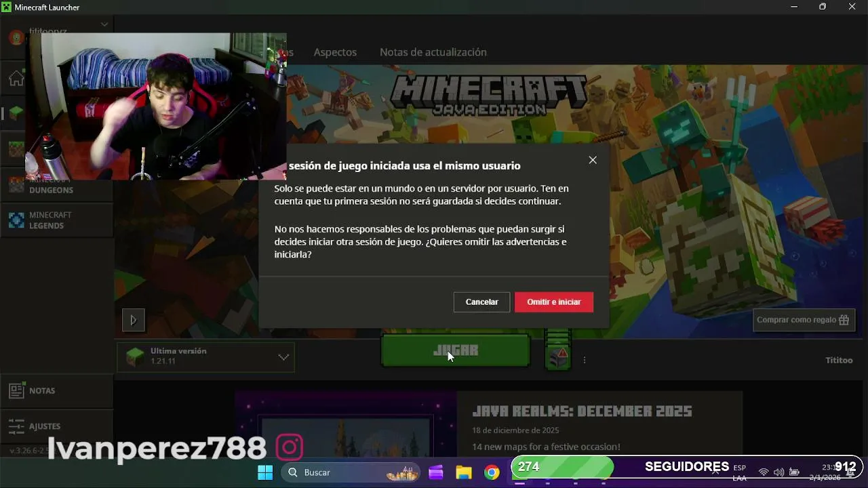Image resolution: width=868 pixels, height=488 pixels.
Task: Click the JAVA REALMS: DECEMBER 2025 headline
Action: point(582,411)
